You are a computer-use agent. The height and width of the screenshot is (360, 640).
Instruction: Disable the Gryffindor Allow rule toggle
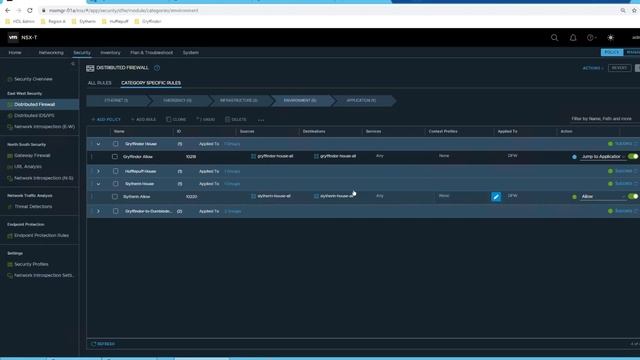[633, 156]
